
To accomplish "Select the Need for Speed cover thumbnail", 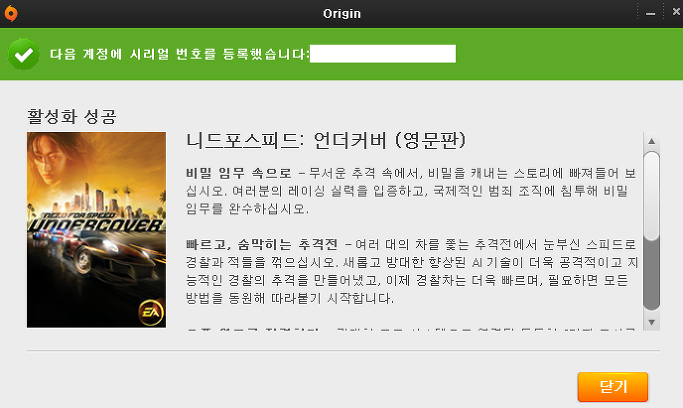I will pos(96,230).
